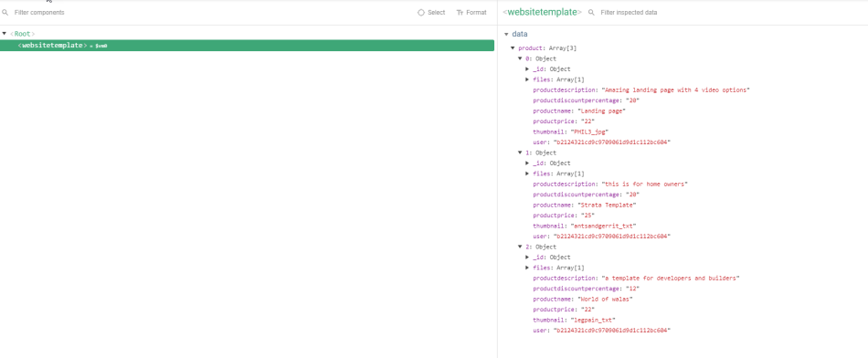Collapse the product Array[3] arrow
This screenshot has width=868, height=358.
coord(513,48)
